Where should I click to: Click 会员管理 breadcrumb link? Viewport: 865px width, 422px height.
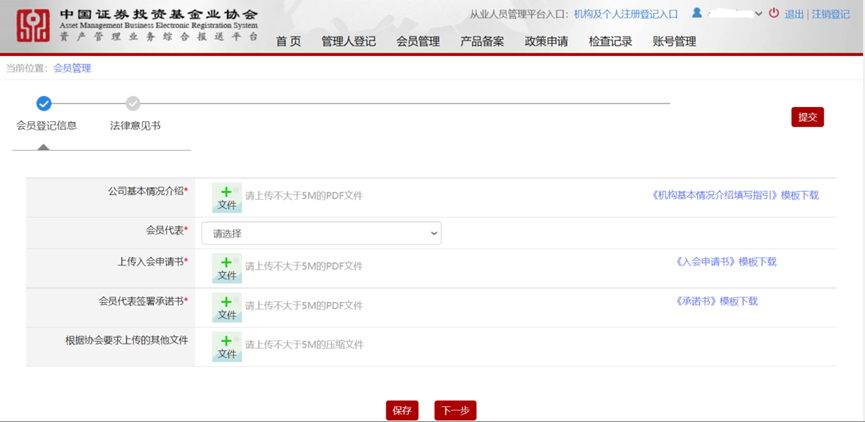(x=72, y=68)
